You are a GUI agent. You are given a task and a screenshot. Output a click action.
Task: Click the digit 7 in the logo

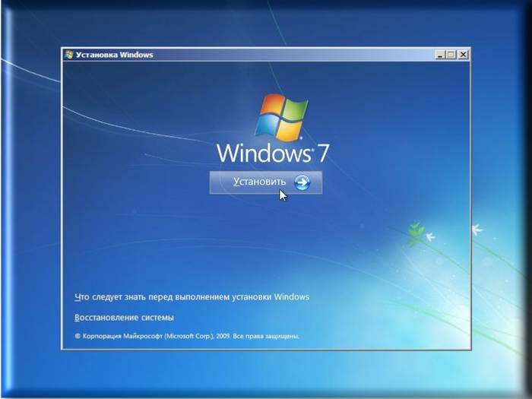point(323,152)
